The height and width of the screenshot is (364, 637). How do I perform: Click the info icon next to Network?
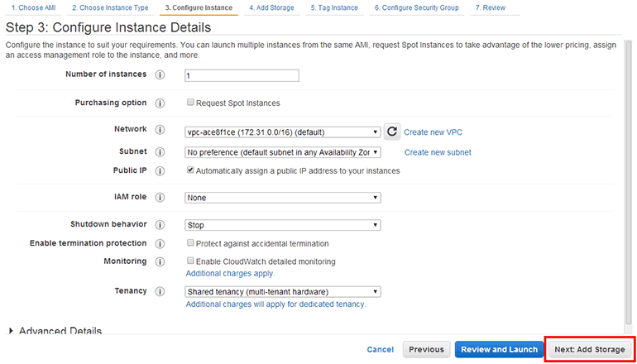[160, 131]
